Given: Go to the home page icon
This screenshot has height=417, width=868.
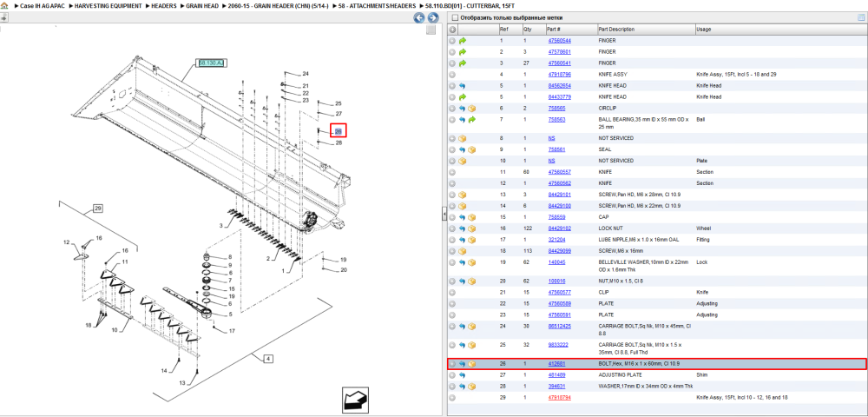Looking at the screenshot, I should tap(4, 5).
